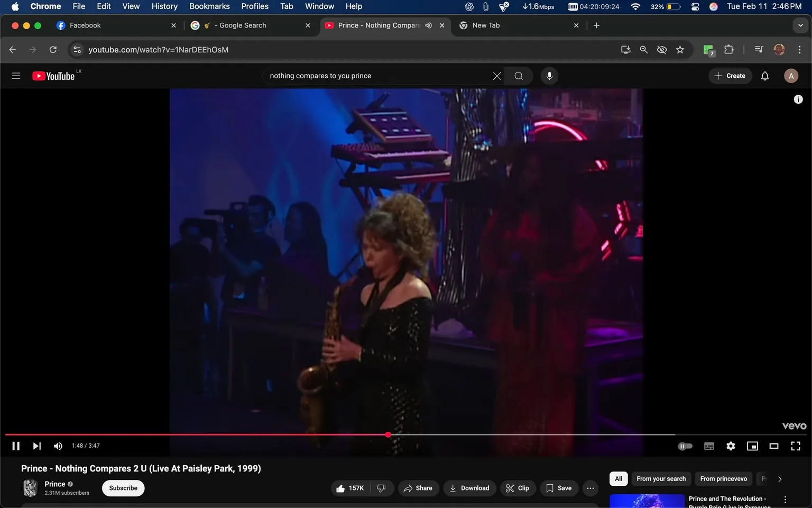Toggle autoplay off in the player
The width and height of the screenshot is (812, 508).
click(x=685, y=446)
